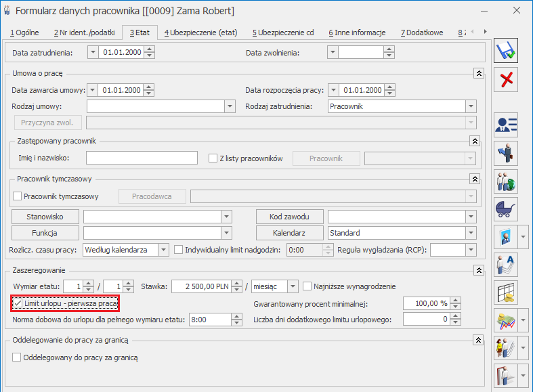This screenshot has width=533, height=392.
Task: Open the 'Rodzaj zatrudnienia' dropdown
Action: pyautogui.click(x=471, y=106)
